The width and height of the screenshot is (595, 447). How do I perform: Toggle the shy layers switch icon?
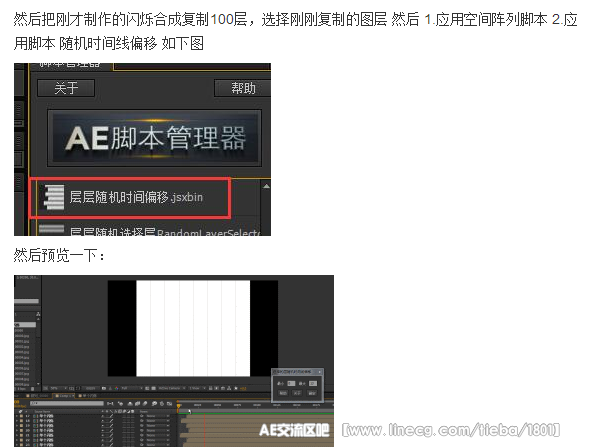130,403
